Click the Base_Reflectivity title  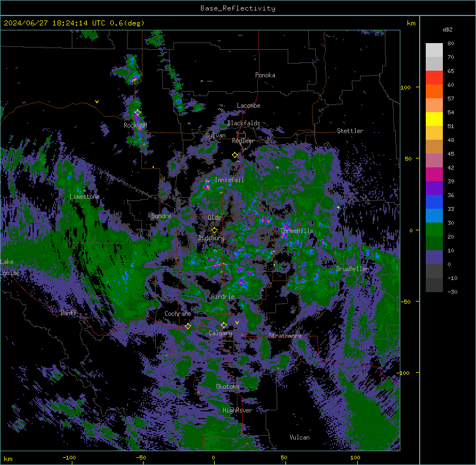click(238, 8)
